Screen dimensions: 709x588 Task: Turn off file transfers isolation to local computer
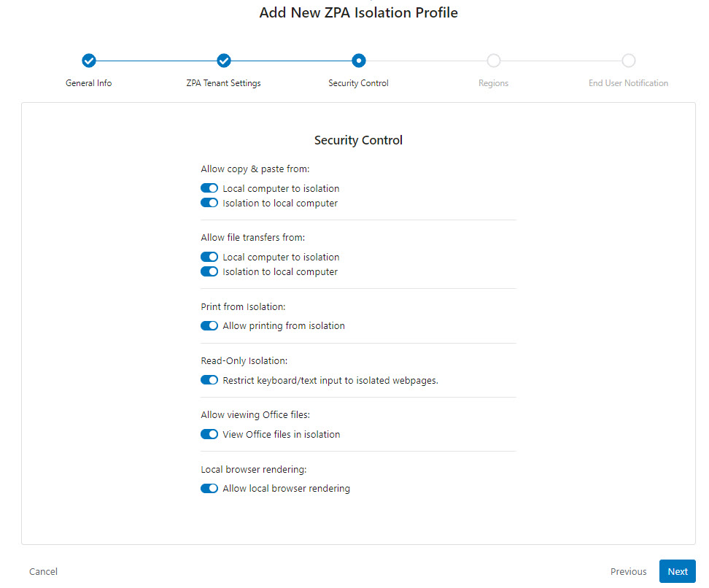pos(209,271)
